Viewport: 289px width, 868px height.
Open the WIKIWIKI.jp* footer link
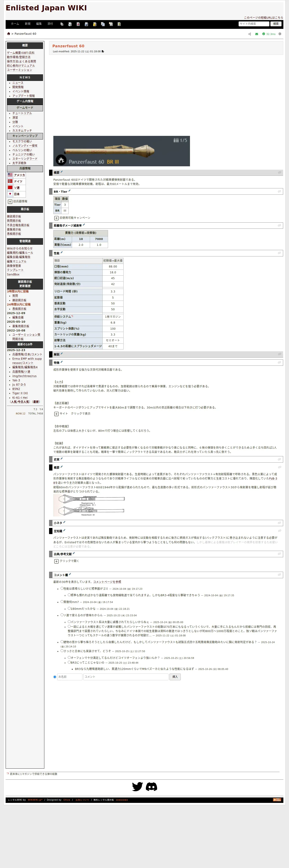coord(35,799)
